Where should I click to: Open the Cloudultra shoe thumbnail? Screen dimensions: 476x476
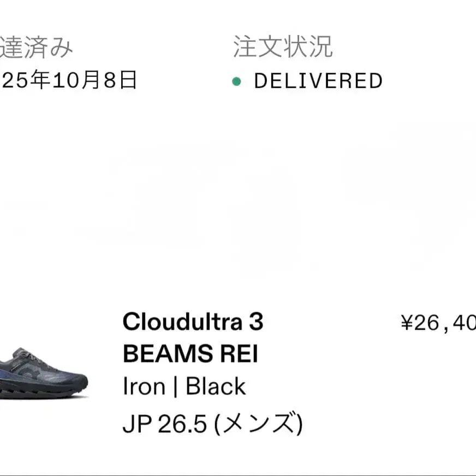(43, 373)
